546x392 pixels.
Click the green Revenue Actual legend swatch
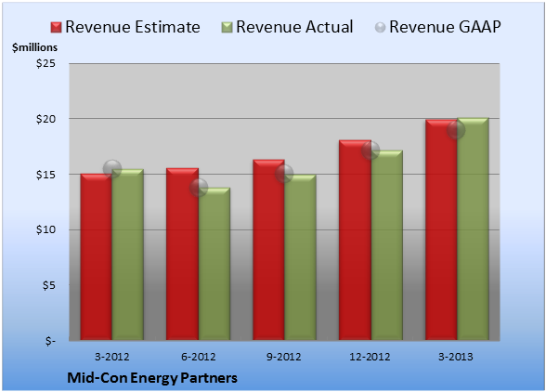click(x=227, y=27)
